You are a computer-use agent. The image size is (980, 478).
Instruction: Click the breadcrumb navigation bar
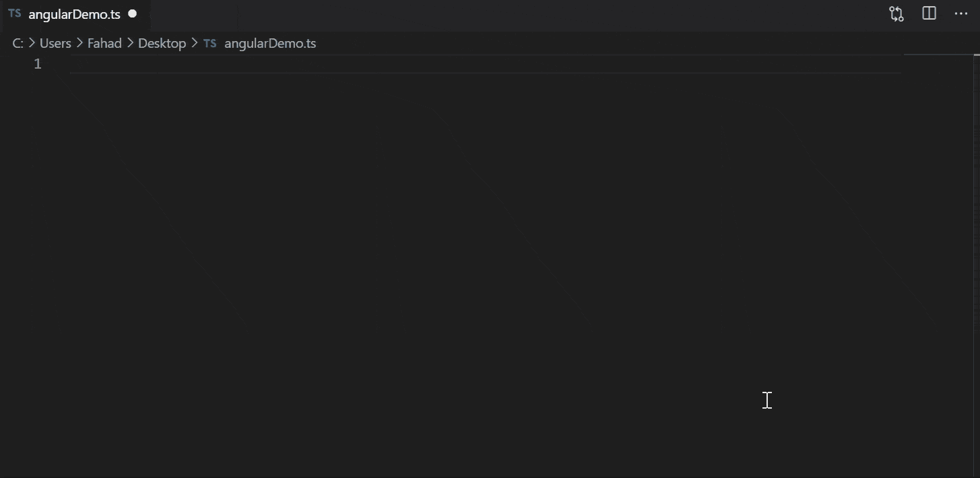pyautogui.click(x=471, y=43)
